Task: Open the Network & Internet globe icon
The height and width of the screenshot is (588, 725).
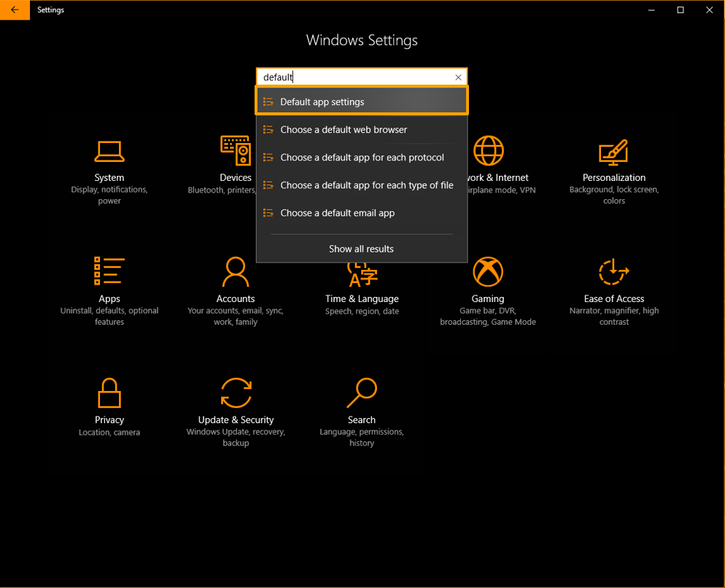Action: click(488, 150)
